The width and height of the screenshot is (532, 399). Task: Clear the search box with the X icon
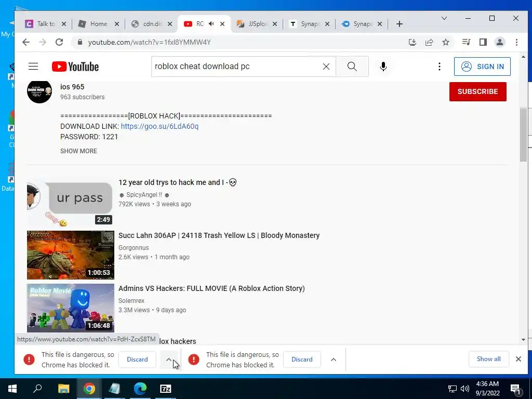[326, 66]
